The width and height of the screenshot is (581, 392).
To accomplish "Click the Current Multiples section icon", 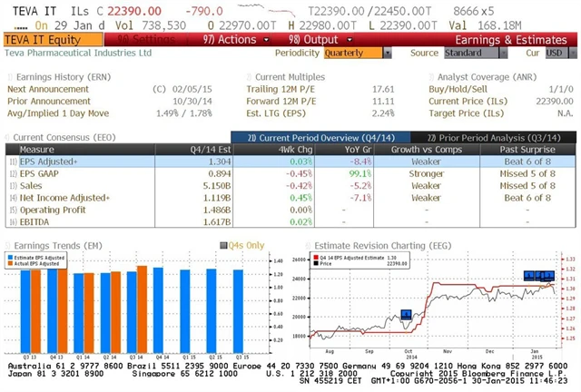I will [250, 77].
